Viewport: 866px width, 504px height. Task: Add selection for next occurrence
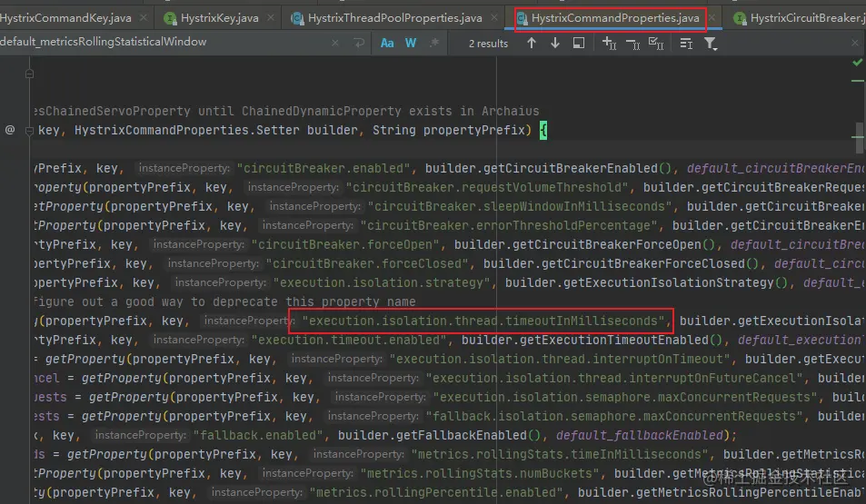[609, 43]
